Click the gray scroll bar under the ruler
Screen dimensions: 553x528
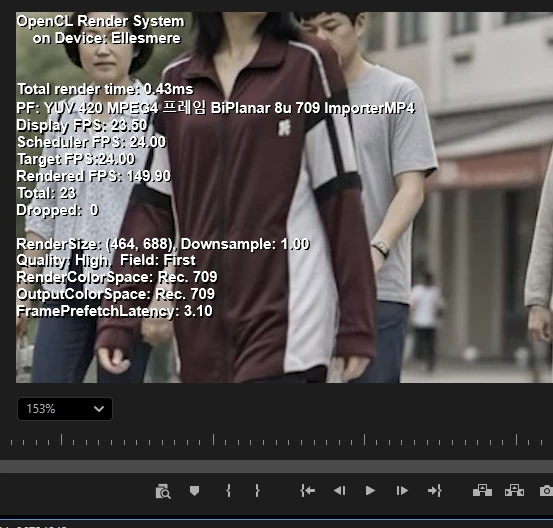click(x=276, y=466)
